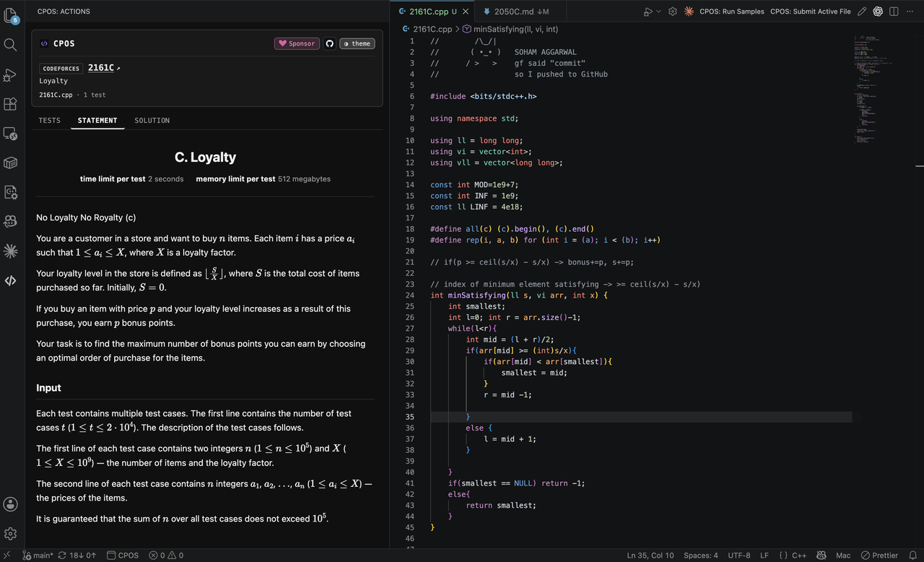Click the Run or Debug play icon

click(648, 12)
